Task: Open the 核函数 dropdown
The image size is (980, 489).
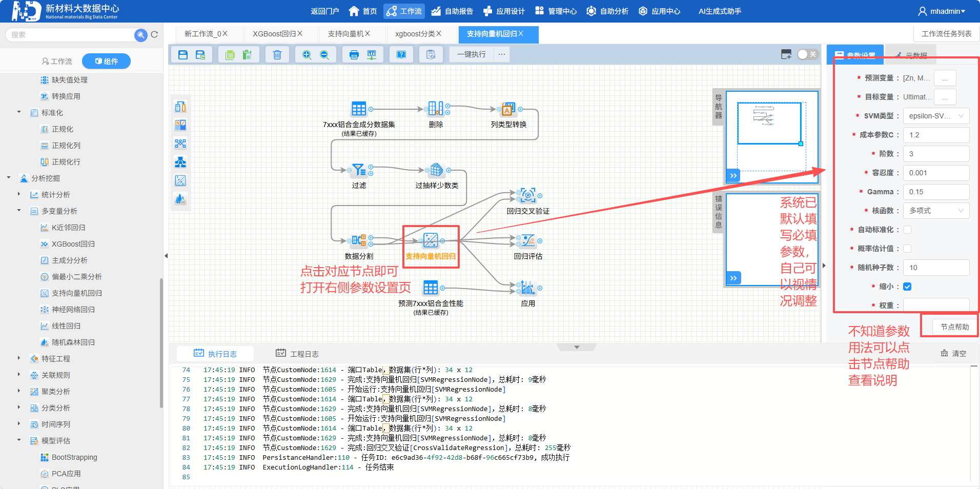Action: (x=935, y=211)
